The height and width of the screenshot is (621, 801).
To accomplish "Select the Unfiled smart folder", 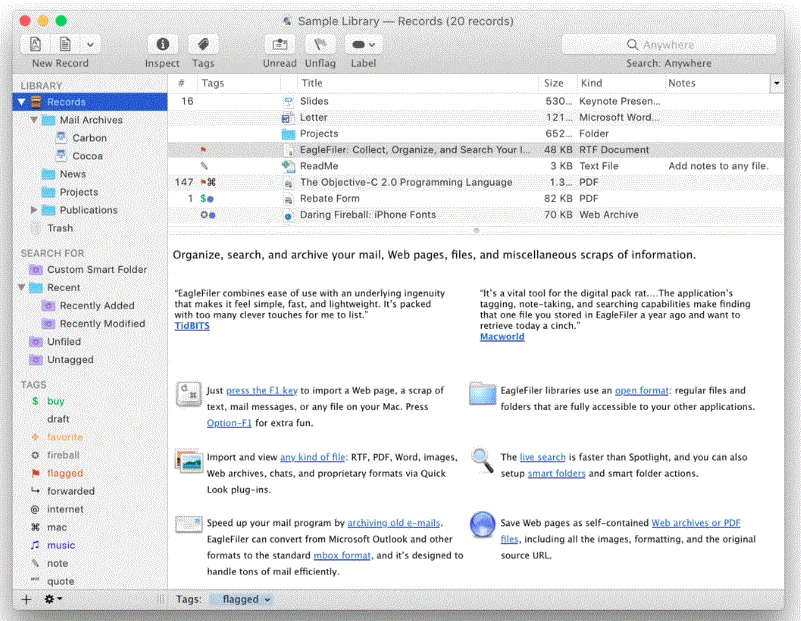I will click(64, 342).
